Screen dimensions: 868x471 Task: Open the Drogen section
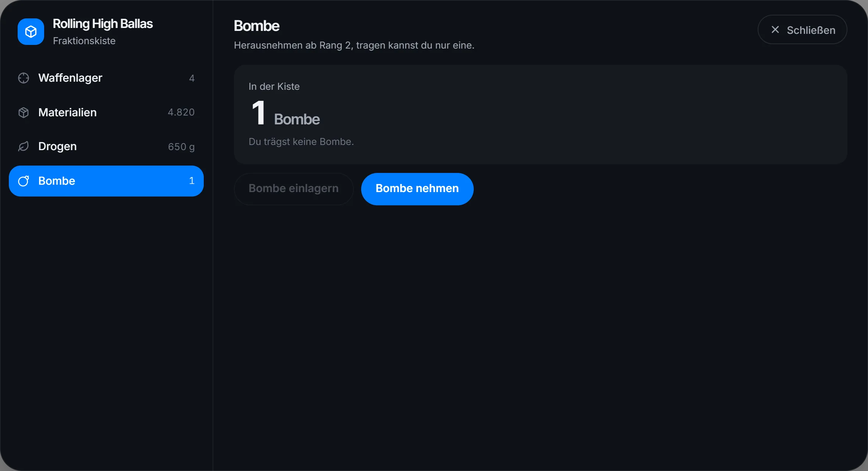(106, 146)
